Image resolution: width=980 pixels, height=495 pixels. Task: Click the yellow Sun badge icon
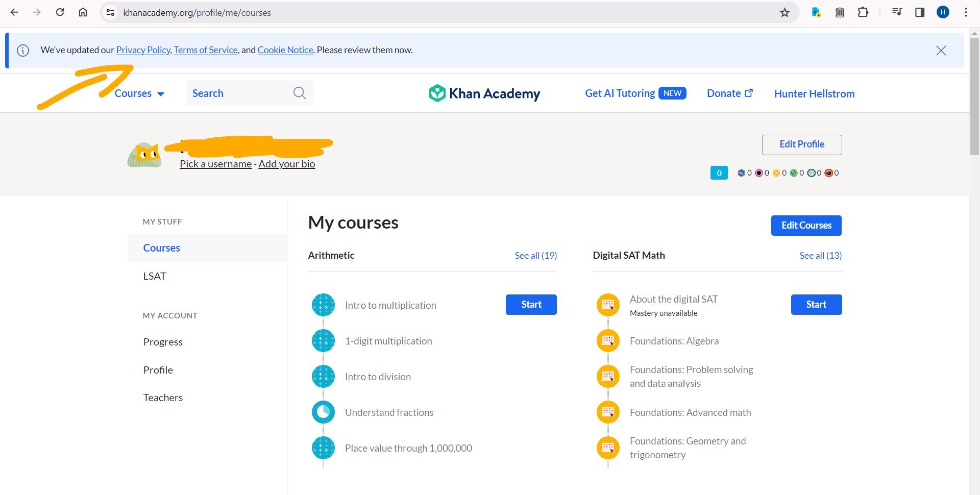click(x=776, y=173)
